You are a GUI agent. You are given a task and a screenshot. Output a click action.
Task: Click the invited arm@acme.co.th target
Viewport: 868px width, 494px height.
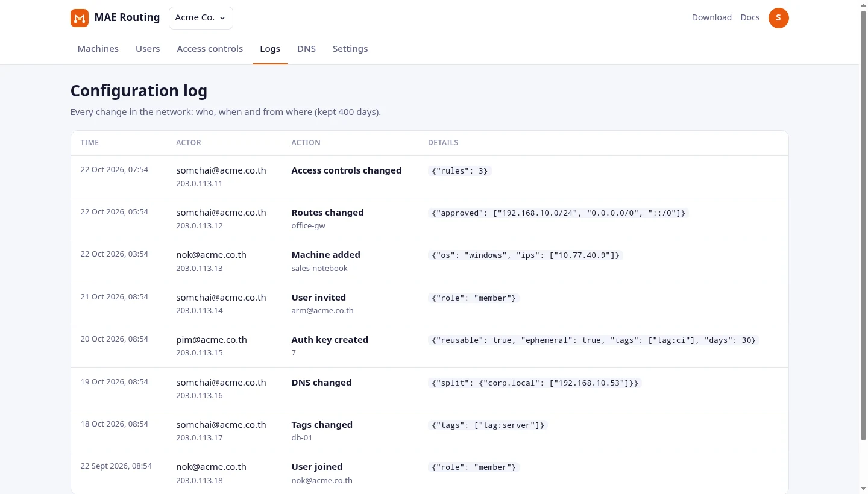tap(322, 311)
